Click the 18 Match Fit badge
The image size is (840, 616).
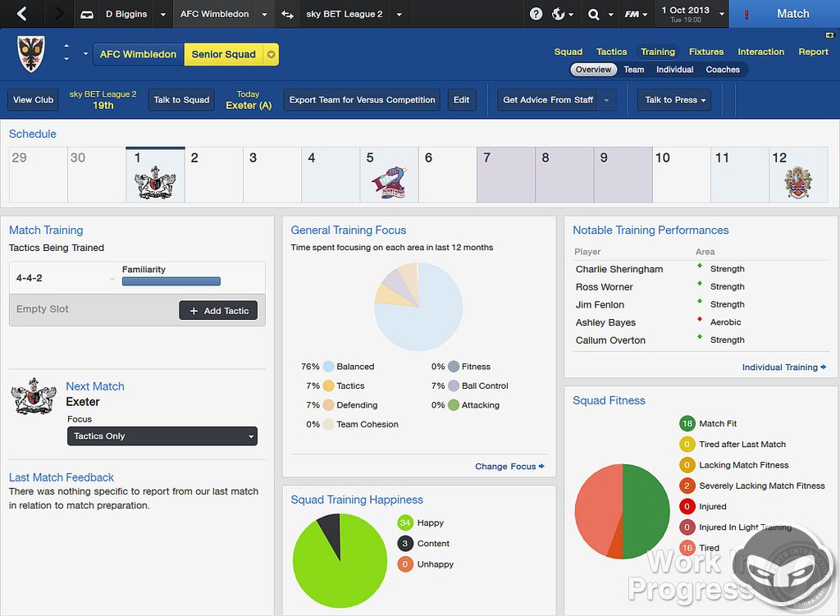[687, 424]
